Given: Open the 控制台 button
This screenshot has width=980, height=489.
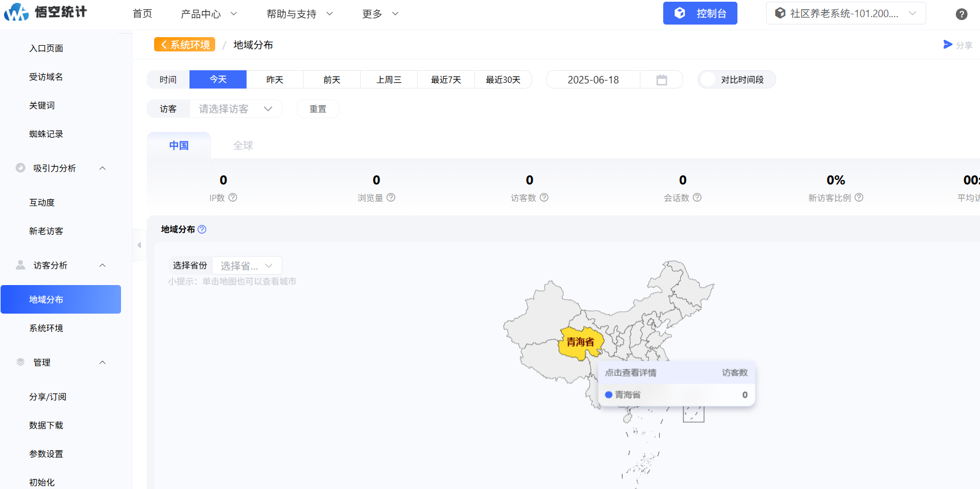Looking at the screenshot, I should (700, 13).
